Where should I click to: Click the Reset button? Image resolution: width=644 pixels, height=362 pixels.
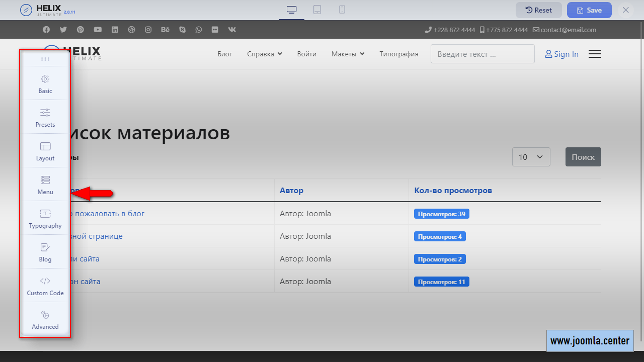coord(538,10)
